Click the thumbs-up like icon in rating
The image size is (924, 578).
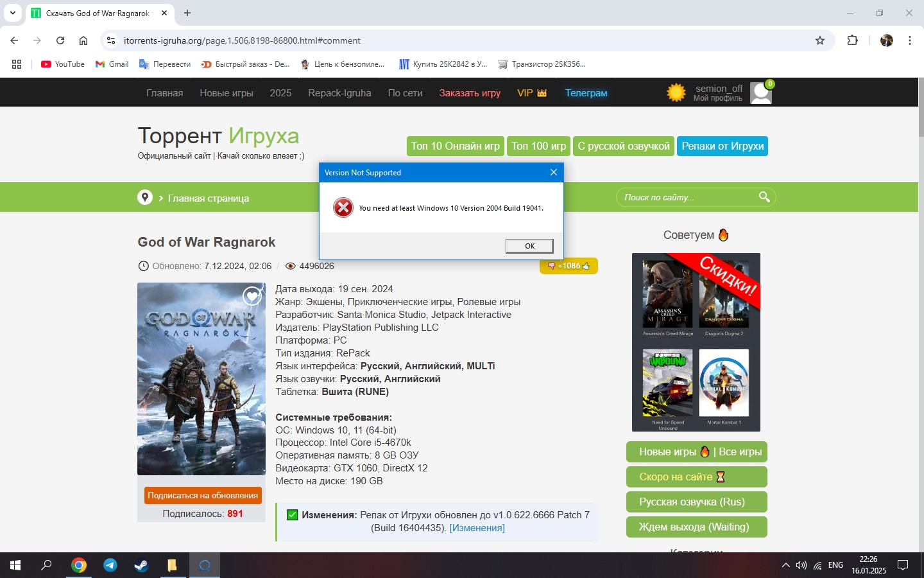coord(586,266)
